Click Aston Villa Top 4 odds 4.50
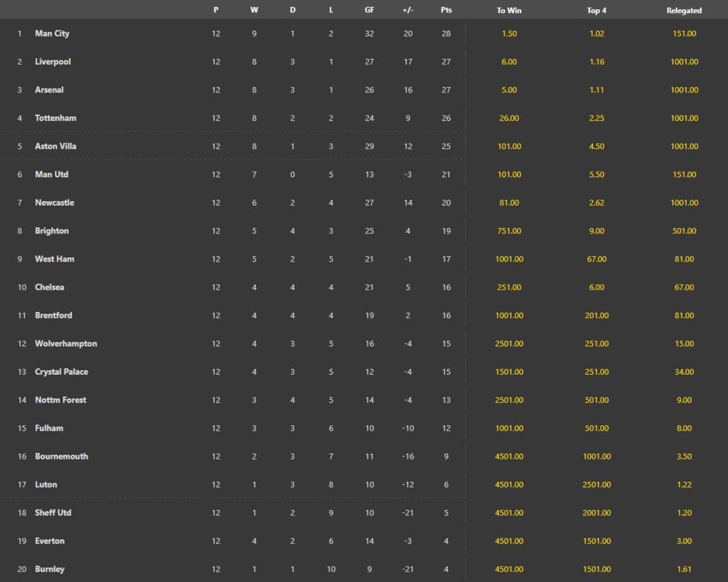This screenshot has height=582, width=728. [597, 146]
